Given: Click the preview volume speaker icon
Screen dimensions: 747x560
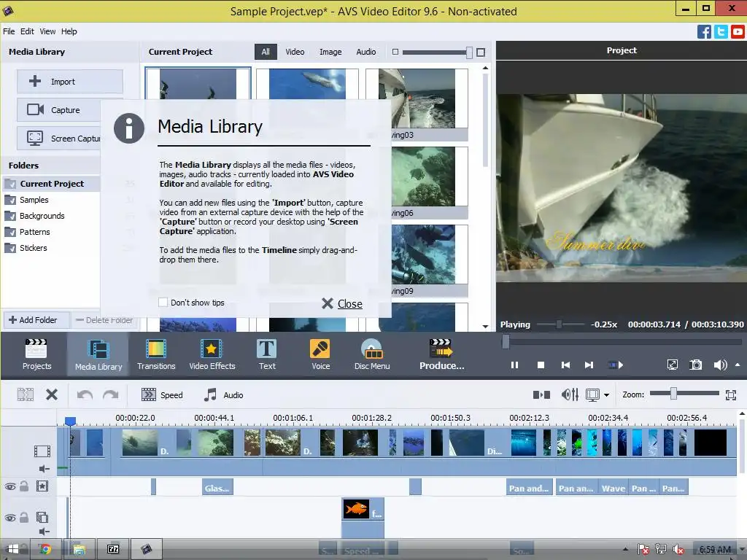Looking at the screenshot, I should [x=719, y=365].
